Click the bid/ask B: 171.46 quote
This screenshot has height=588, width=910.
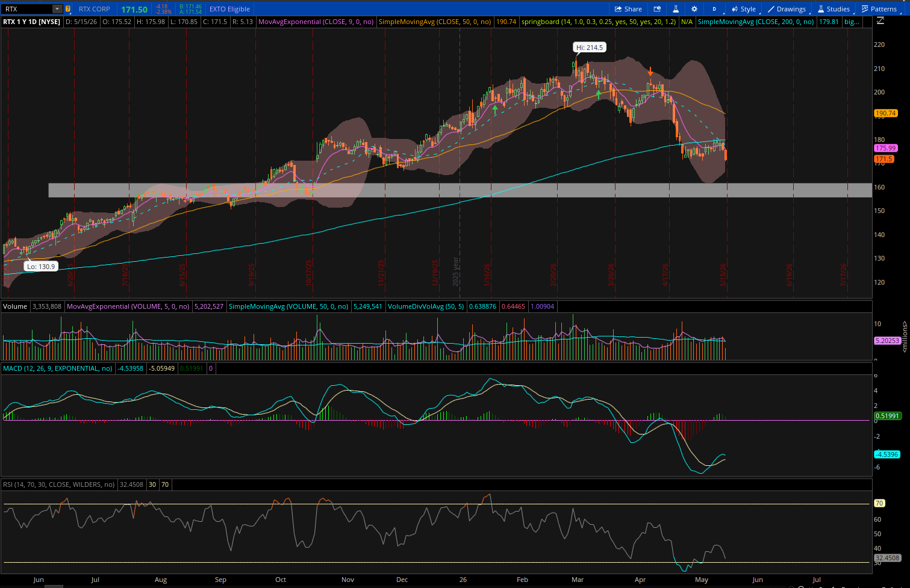tap(190, 7)
